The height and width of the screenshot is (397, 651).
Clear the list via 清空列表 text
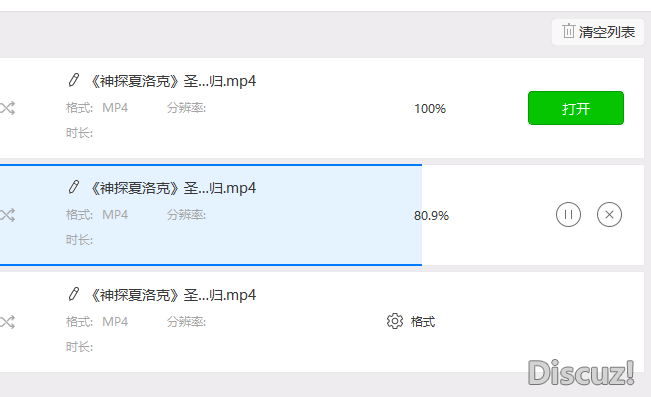point(607,32)
